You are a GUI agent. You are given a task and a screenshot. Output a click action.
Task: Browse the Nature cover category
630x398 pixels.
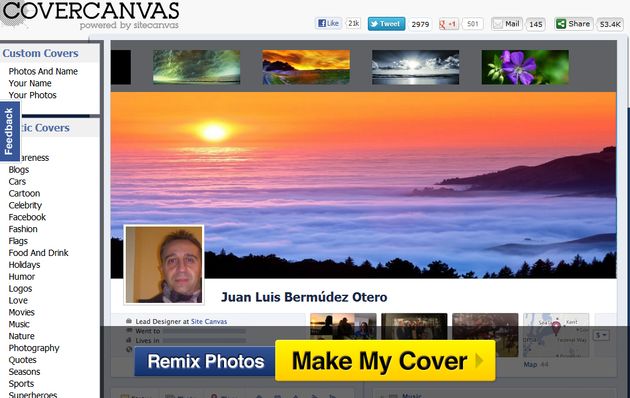tap(22, 336)
